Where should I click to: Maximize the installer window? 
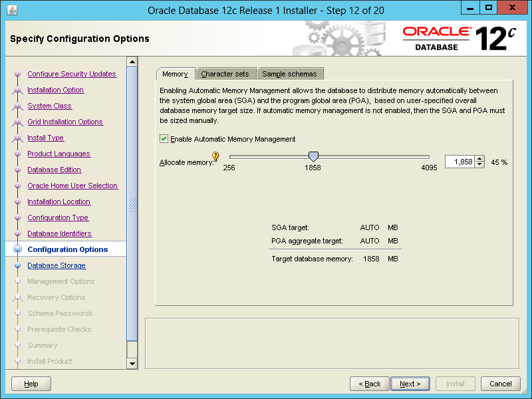[488, 8]
